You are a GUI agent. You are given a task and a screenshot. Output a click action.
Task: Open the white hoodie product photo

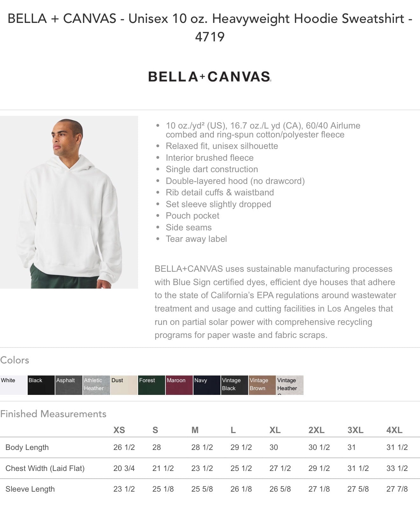click(69, 202)
